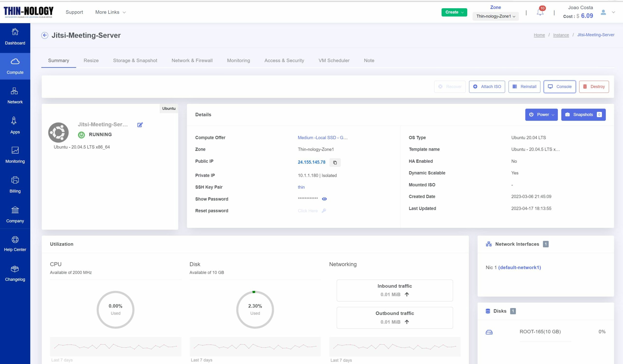This screenshot has height=364, width=623.
Task: Click the public IP 24.155.145.78 link
Action: (311, 162)
